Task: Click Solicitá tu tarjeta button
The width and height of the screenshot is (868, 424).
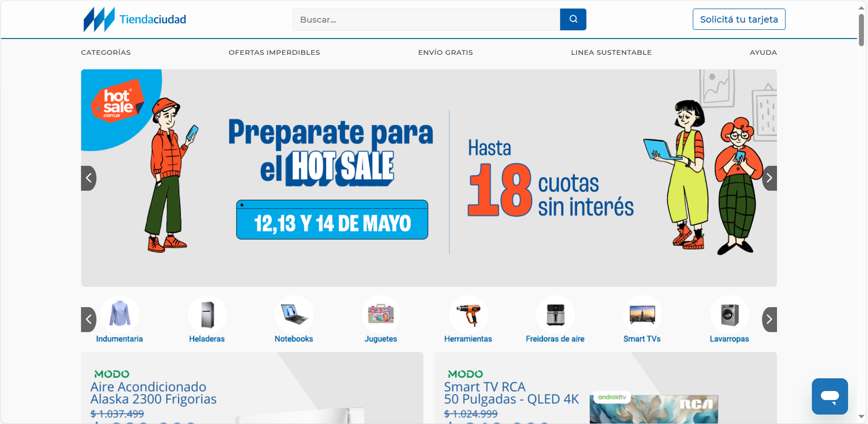Action: tap(739, 20)
